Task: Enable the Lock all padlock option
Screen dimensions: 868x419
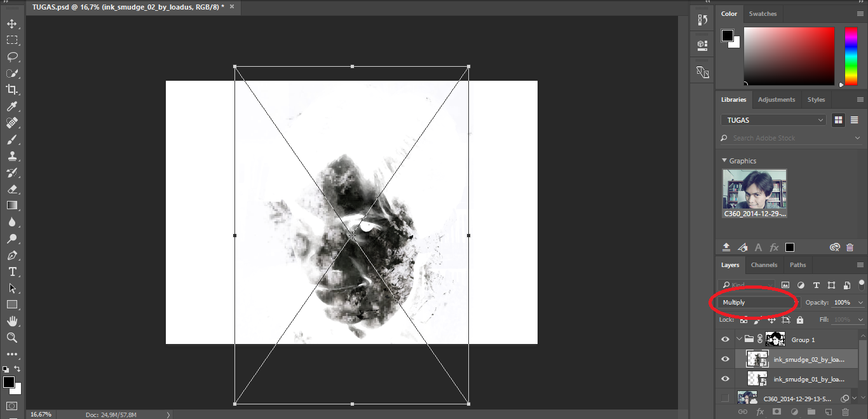Action: click(x=800, y=320)
